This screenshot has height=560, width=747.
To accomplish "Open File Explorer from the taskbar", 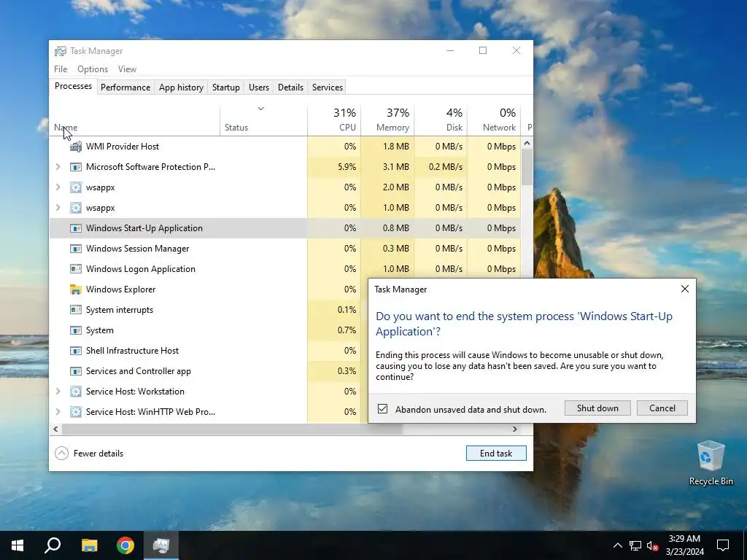I will pyautogui.click(x=89, y=545).
